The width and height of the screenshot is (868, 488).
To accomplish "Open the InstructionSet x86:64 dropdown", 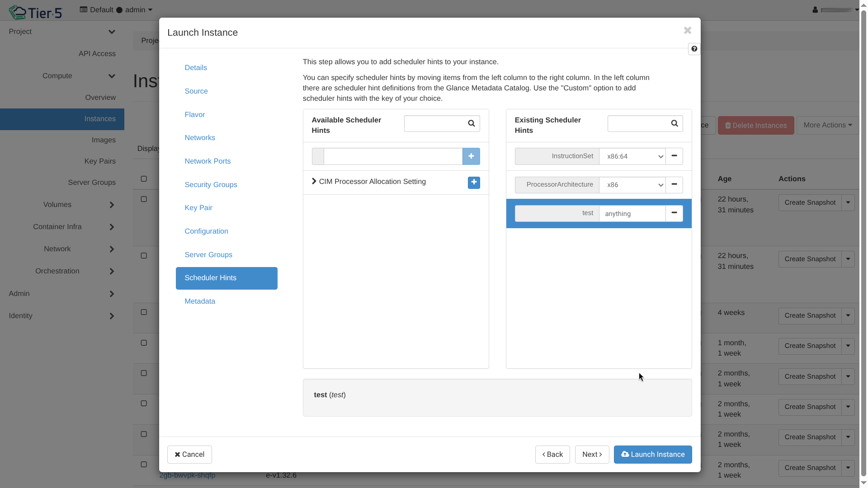I will coord(632,156).
